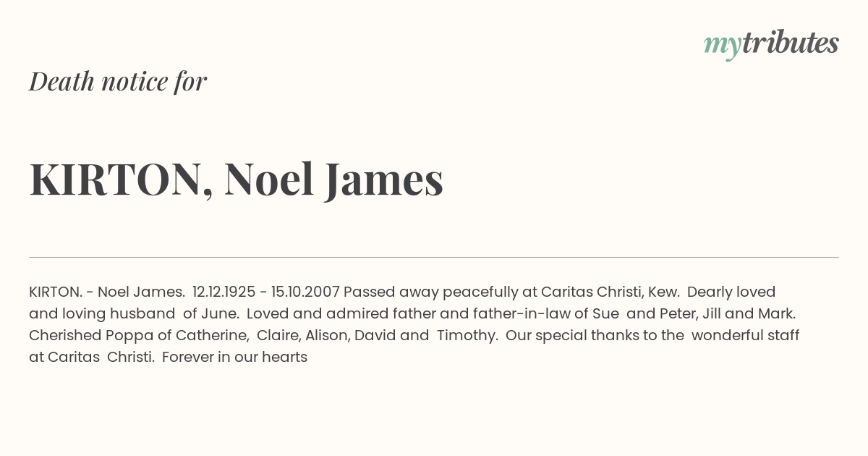The width and height of the screenshot is (868, 456).
Task: Click "KIRTON. - Noel James." in paragraph
Action: point(107,292)
